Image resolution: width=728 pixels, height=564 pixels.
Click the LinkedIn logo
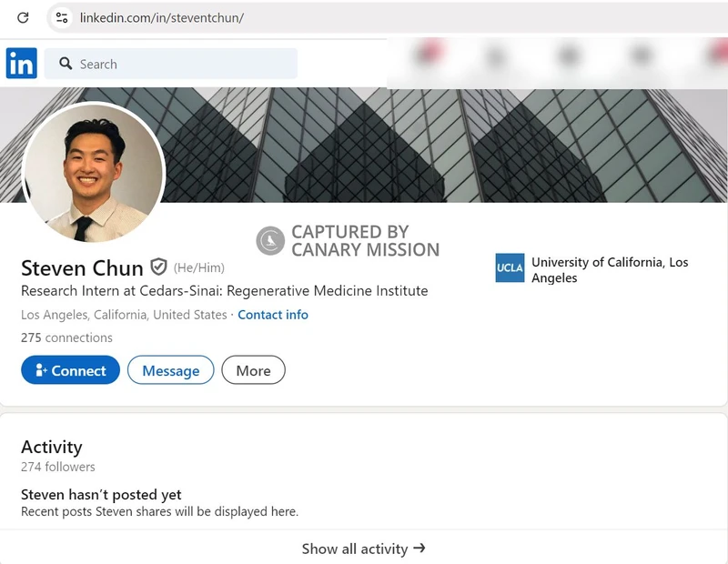click(21, 64)
